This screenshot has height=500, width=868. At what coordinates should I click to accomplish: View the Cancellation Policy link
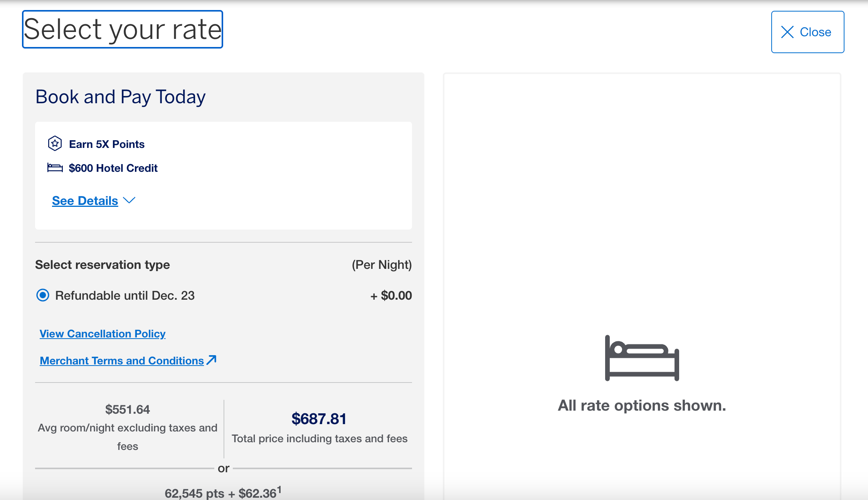103,334
